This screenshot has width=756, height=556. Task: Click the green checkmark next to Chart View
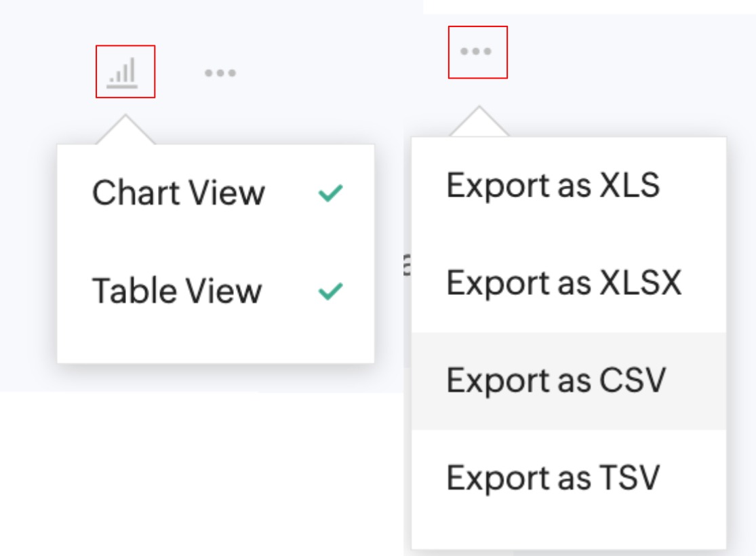tap(330, 194)
